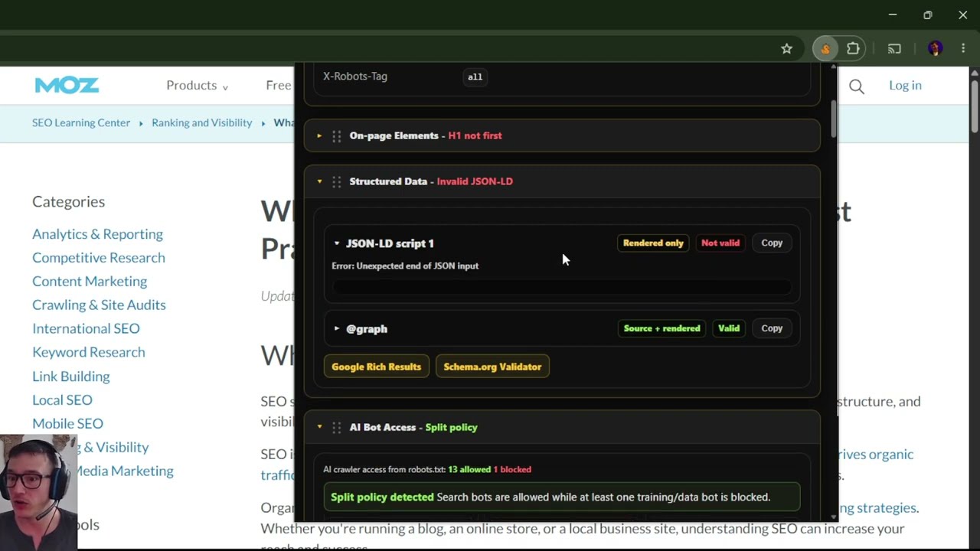
Task: Open the Local SEO category
Action: (62, 400)
